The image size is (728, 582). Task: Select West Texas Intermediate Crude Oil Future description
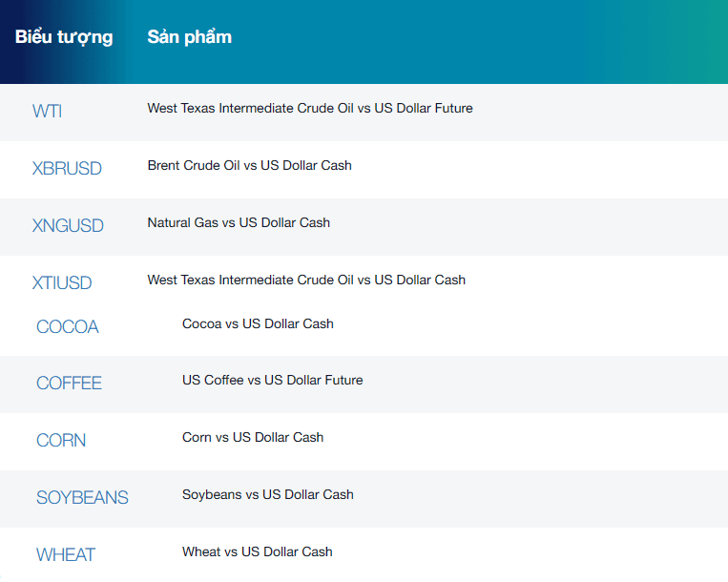pos(310,108)
